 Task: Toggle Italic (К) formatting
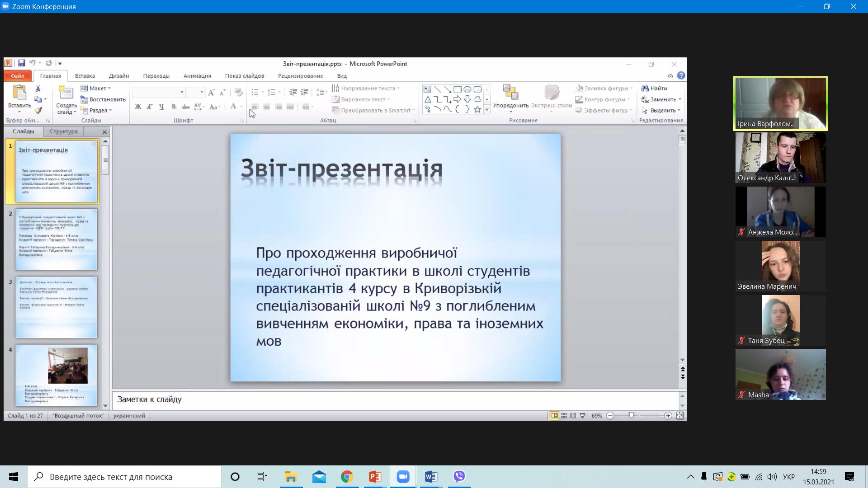pyautogui.click(x=150, y=107)
